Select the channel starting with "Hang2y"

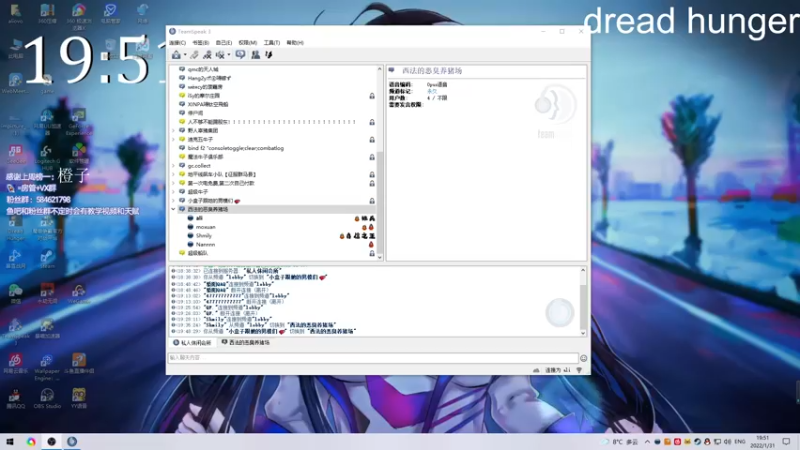tap(209, 78)
